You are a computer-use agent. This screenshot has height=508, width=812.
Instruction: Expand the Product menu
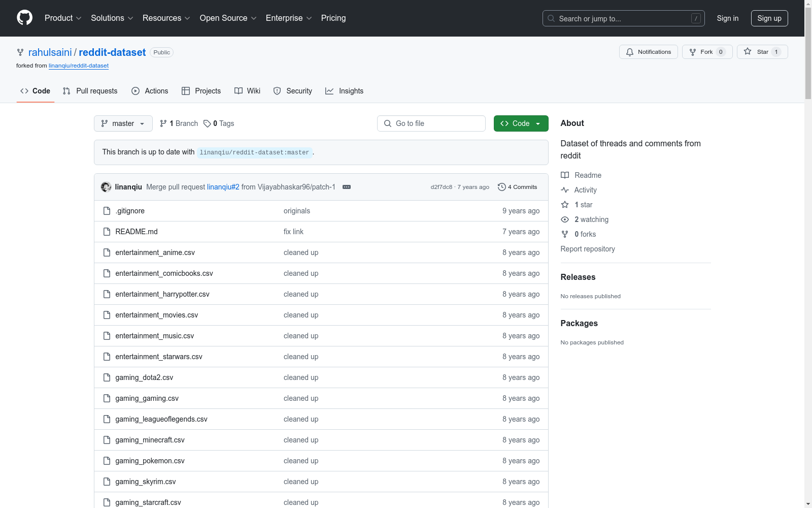point(63,18)
